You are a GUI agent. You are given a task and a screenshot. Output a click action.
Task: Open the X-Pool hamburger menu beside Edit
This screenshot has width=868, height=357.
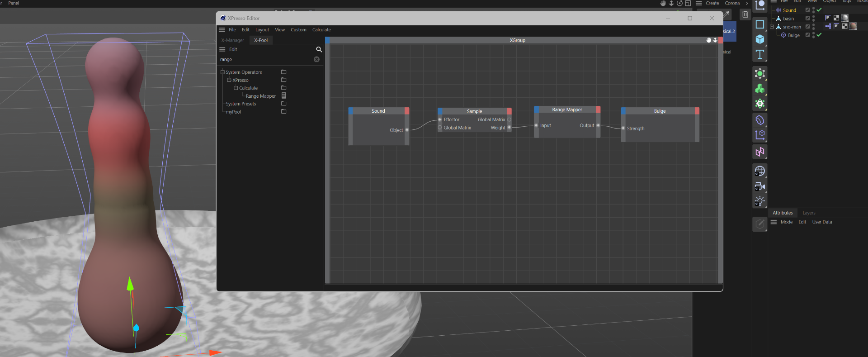[222, 49]
